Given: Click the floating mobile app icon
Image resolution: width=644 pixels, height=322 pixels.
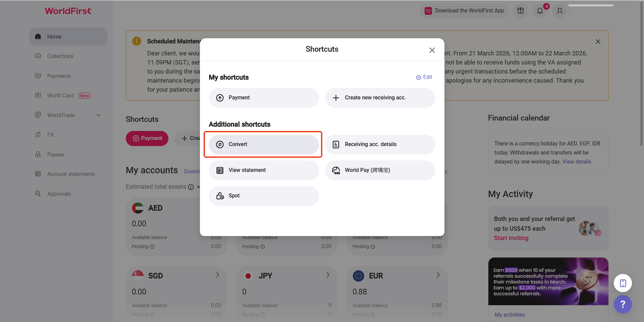Looking at the screenshot, I should coord(623,283).
